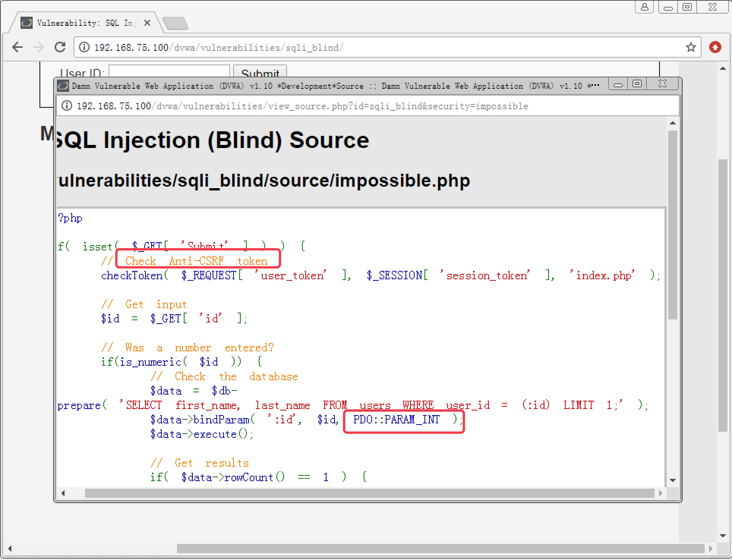732x560 pixels.
Task: Click the 'SQL Injection (Blind) Source' heading
Action: click(x=213, y=140)
